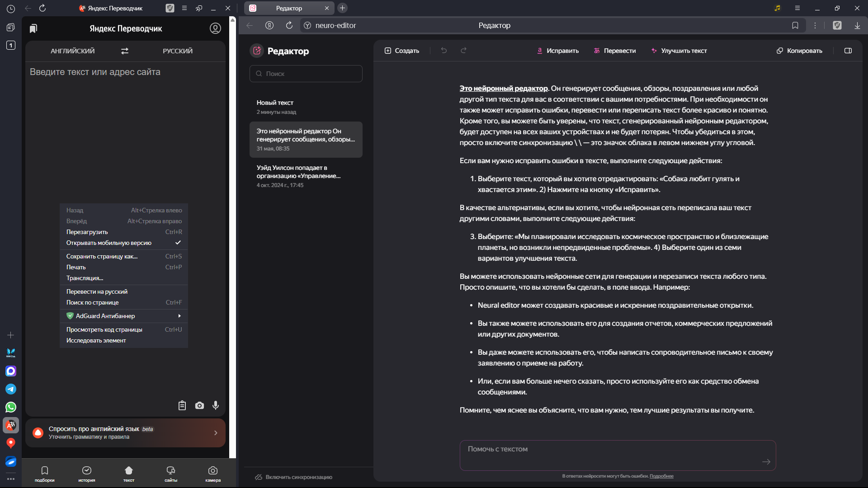The image size is (868, 488).
Task: Expand 'Спросить про английский язык' banner
Action: tap(125, 433)
